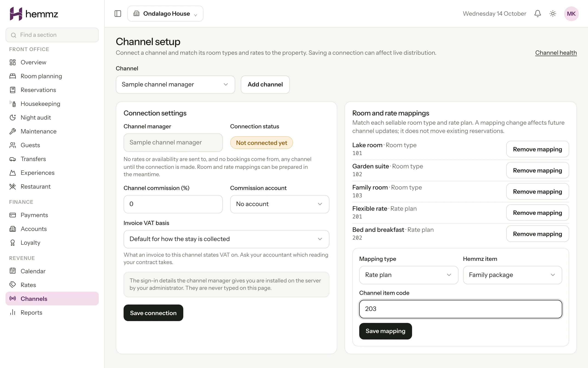Open the Channel health link
Image resolution: width=588 pixels, height=368 pixels.
pyautogui.click(x=556, y=53)
